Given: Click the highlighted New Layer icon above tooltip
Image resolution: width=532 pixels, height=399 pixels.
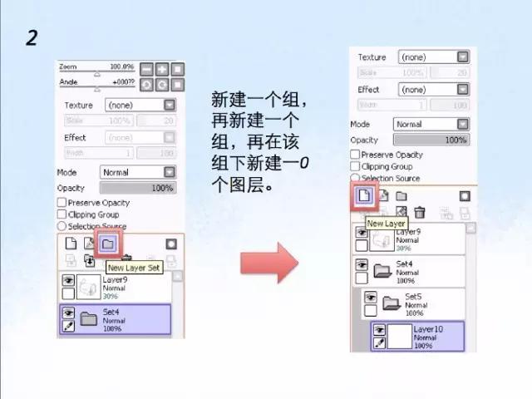Looking at the screenshot, I should click(363, 196).
